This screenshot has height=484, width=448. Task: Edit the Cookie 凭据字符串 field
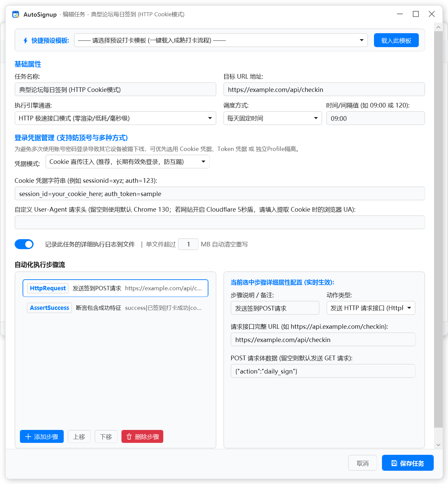pyautogui.click(x=220, y=193)
